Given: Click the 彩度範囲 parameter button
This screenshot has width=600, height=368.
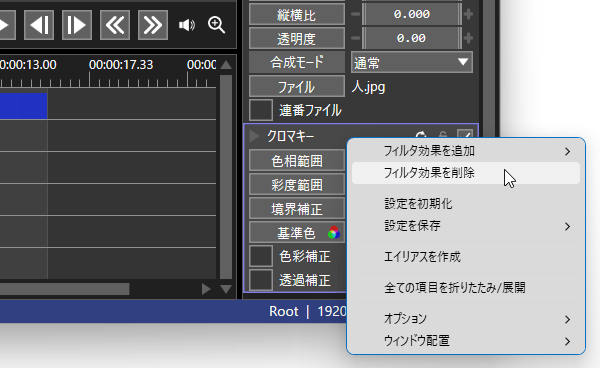Looking at the screenshot, I should [297, 185].
